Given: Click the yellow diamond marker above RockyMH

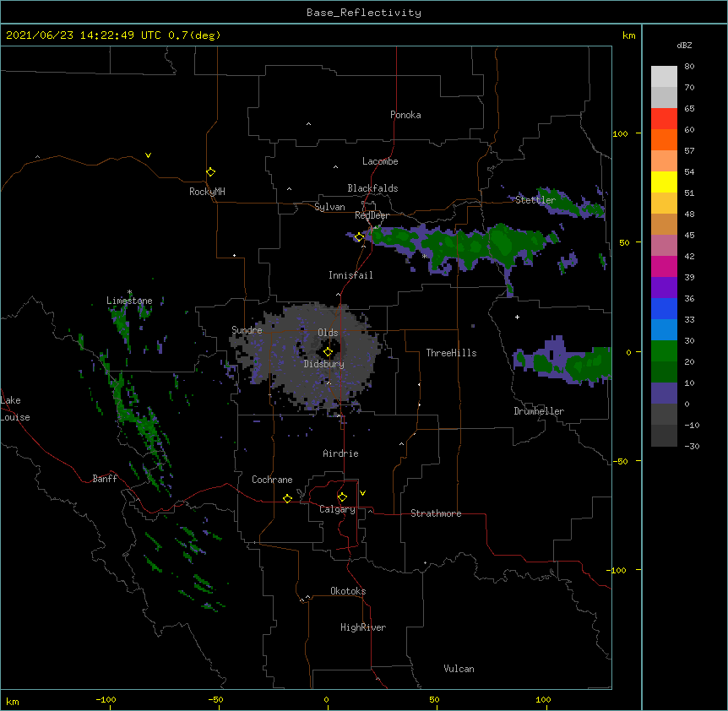Looking at the screenshot, I should tap(211, 172).
